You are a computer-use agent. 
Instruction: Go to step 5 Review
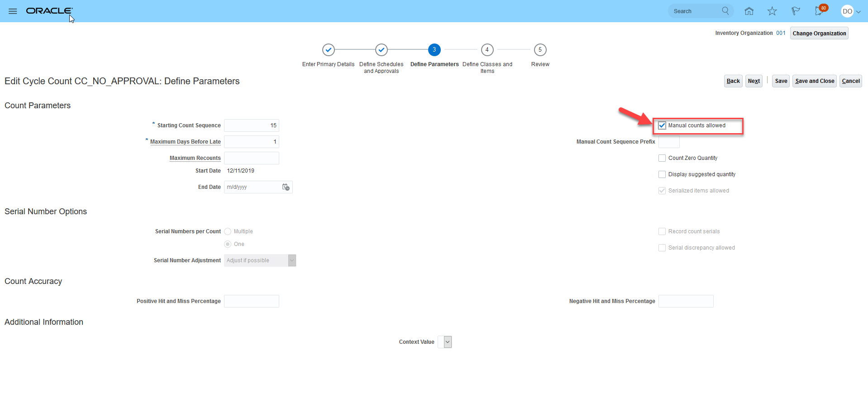pos(540,50)
